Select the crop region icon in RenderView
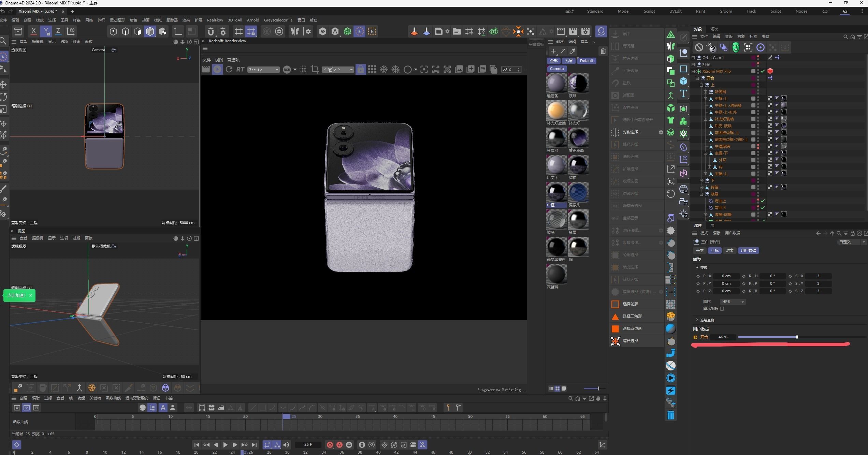868x455 pixels. coord(315,69)
